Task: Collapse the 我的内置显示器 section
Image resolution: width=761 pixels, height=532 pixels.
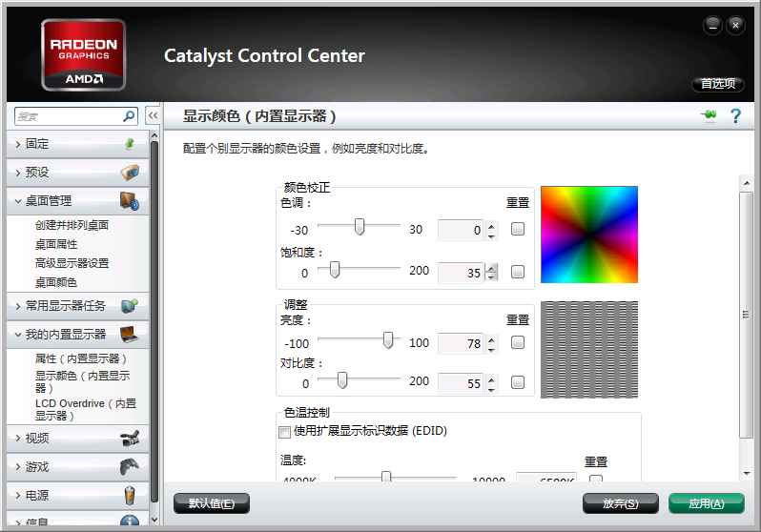Action: 18,335
